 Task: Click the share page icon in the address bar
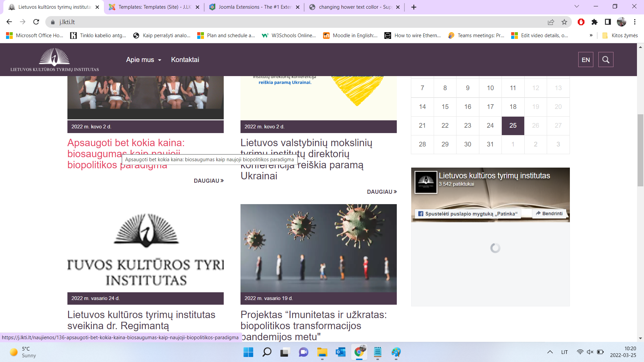tap(551, 22)
